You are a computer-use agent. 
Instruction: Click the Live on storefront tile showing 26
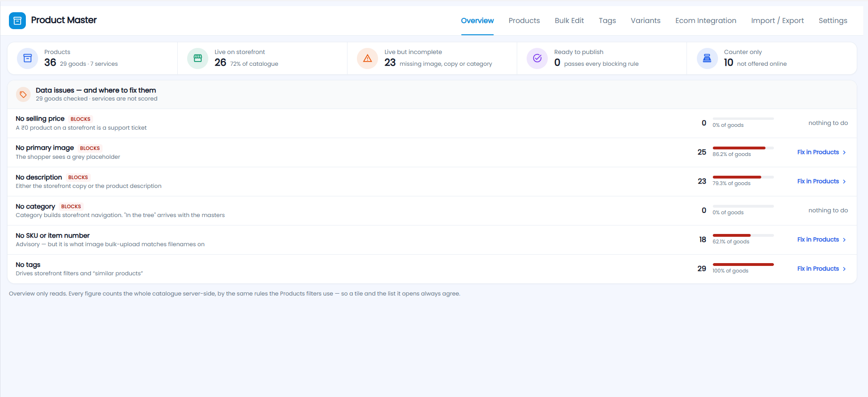262,58
